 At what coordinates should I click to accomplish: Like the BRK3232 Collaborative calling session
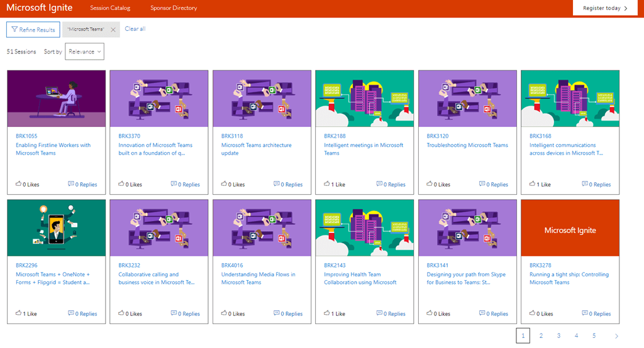point(130,313)
